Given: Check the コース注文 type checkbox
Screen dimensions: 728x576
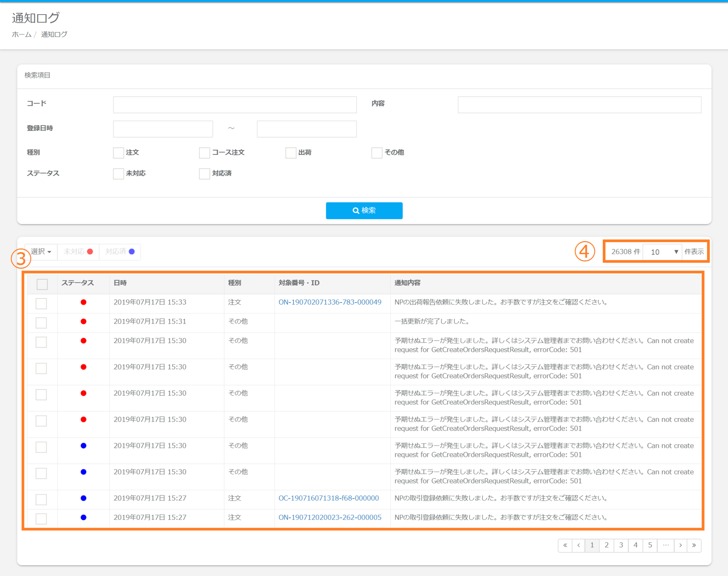Looking at the screenshot, I should click(x=204, y=153).
